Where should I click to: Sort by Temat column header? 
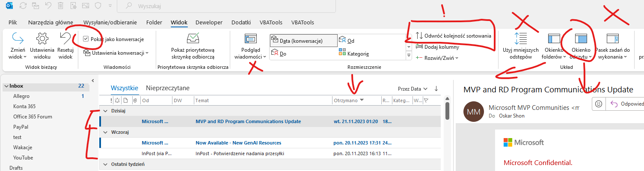coord(263,100)
